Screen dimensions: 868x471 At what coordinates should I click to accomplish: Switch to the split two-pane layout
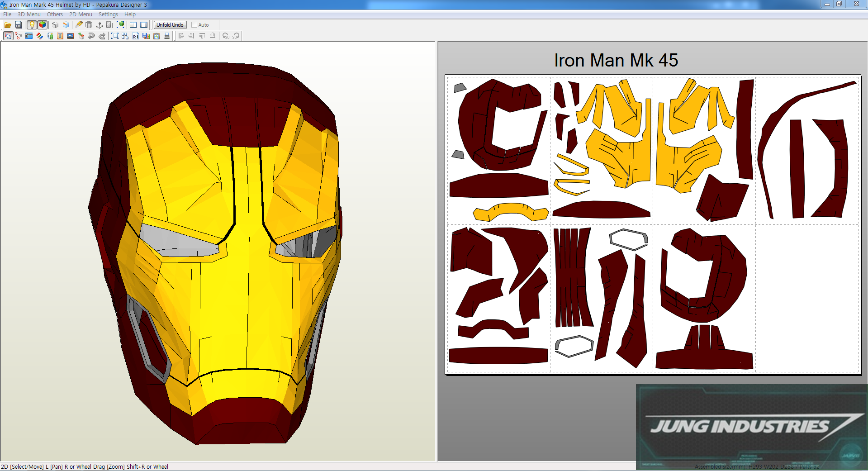(x=133, y=25)
